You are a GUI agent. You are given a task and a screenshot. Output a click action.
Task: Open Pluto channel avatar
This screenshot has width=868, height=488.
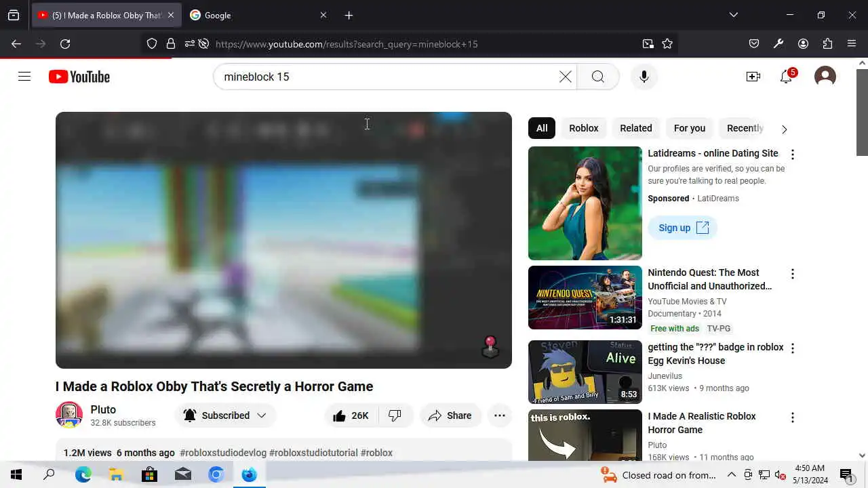coord(69,415)
